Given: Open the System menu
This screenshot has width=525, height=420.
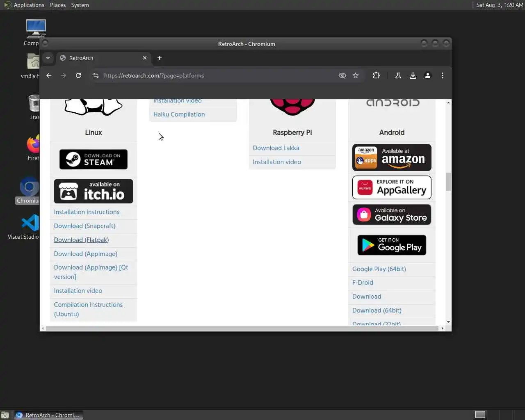Looking at the screenshot, I should click(80, 5).
